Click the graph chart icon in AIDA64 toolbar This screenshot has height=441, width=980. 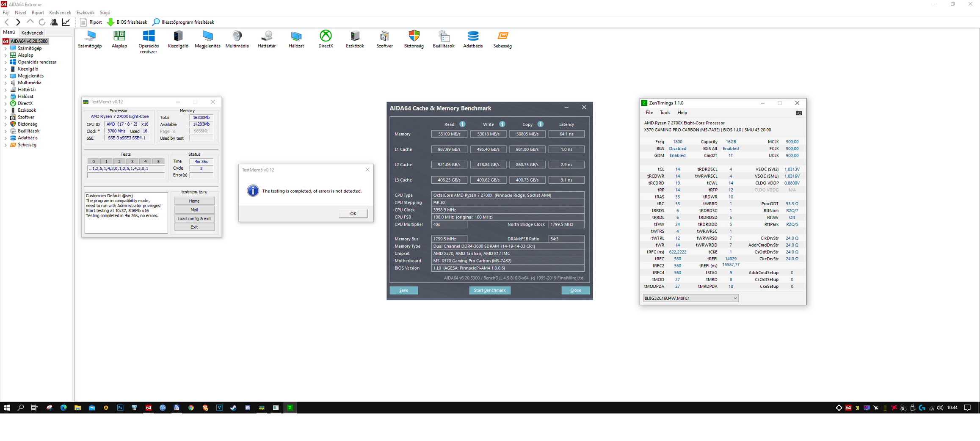[x=66, y=22]
